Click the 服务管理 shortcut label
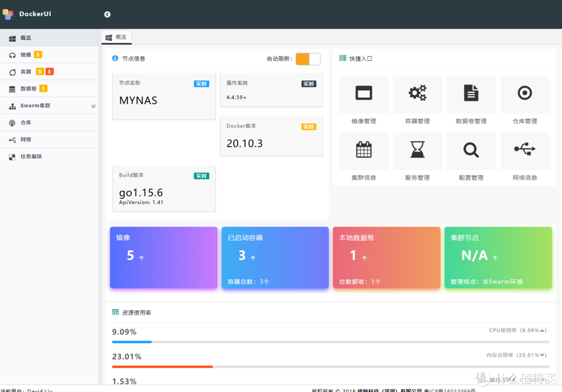 click(417, 178)
